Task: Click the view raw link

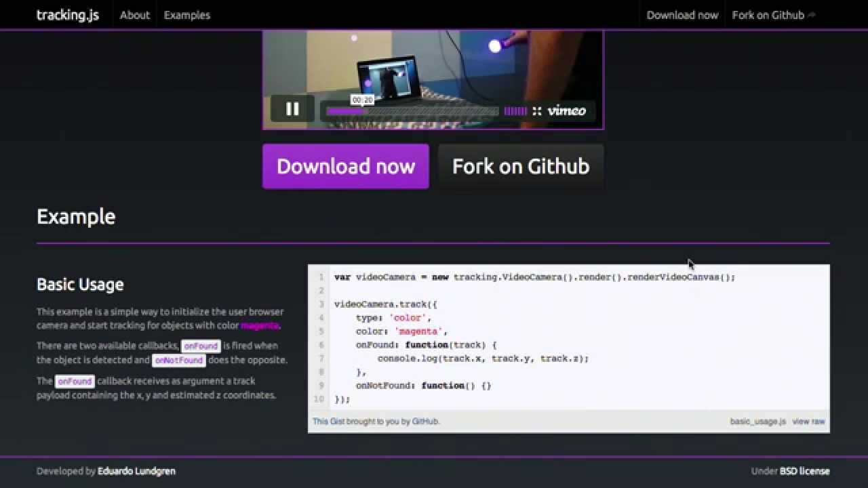Action: click(809, 422)
